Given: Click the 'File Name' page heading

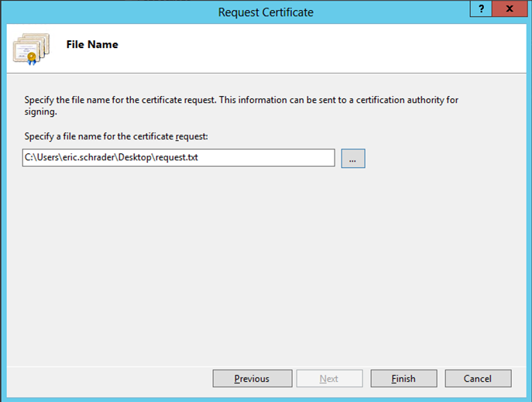Looking at the screenshot, I should pos(92,44).
